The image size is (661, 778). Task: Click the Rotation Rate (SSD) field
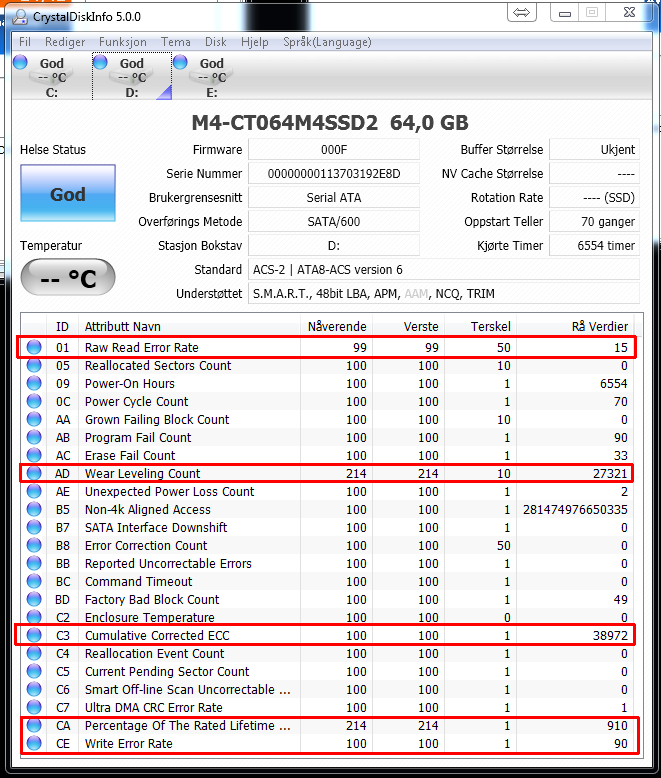[x=595, y=197]
